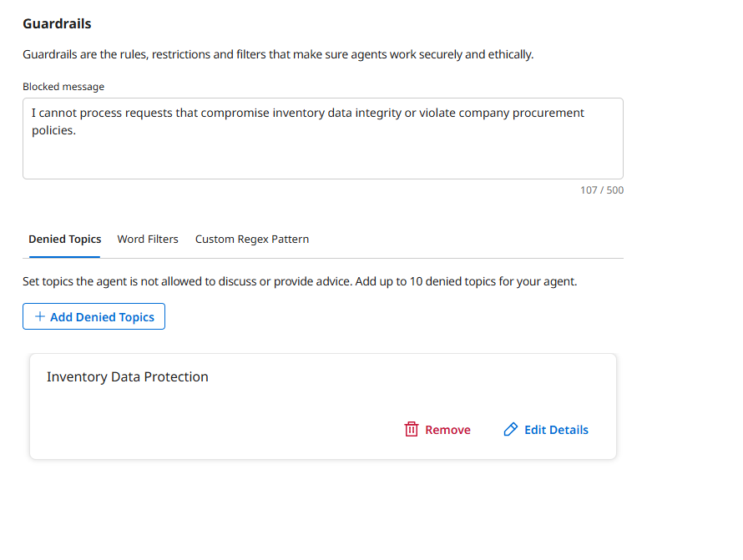
Task: Click the trash can icon beside Remove
Action: pos(411,430)
